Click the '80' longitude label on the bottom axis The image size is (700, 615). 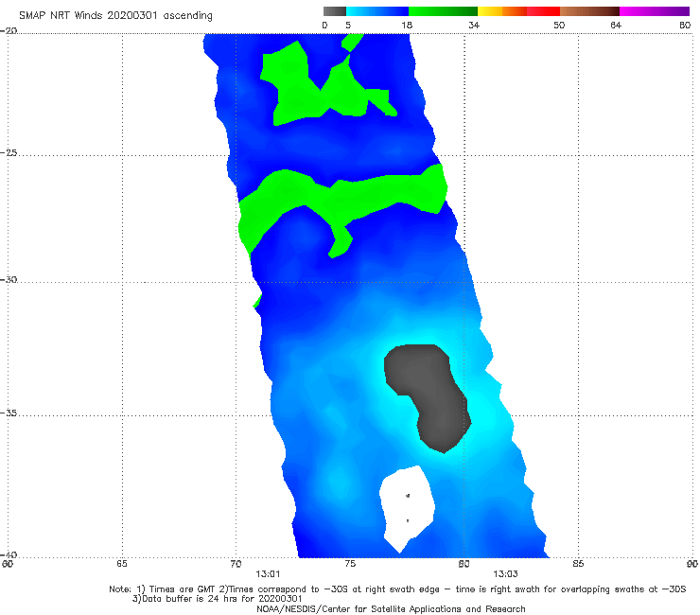point(464,564)
